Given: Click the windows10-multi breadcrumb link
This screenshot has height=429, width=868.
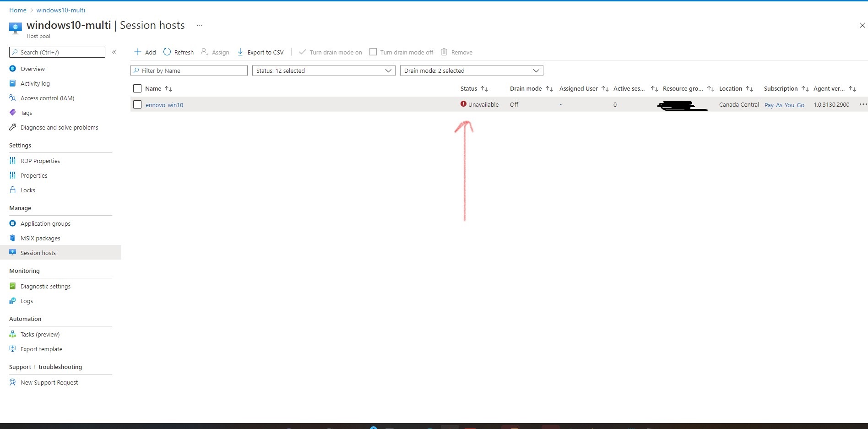Looking at the screenshot, I should click(x=61, y=10).
